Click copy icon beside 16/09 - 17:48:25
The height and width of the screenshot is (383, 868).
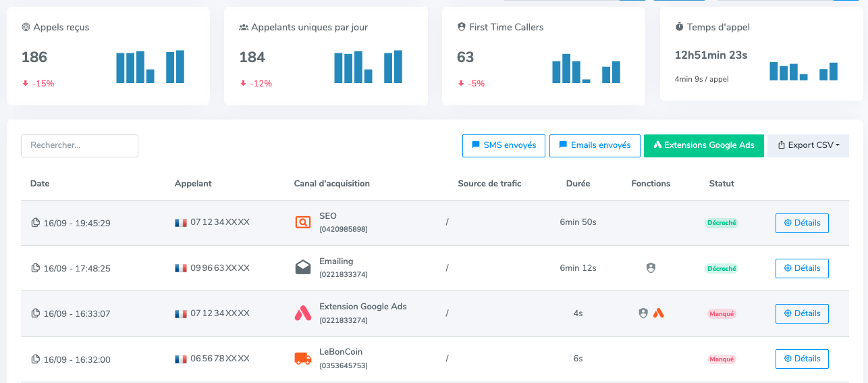36,268
